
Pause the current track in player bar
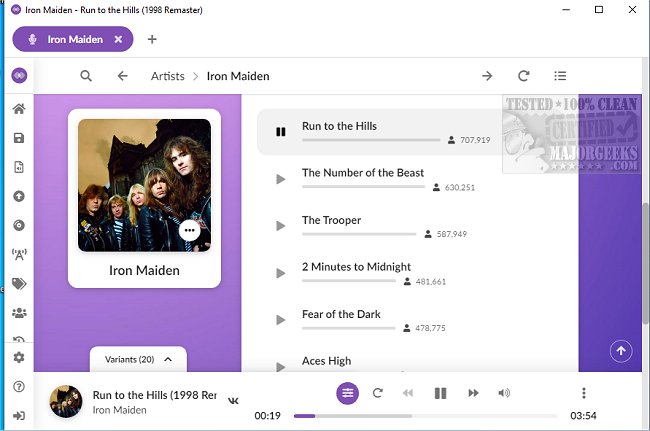pyautogui.click(x=440, y=393)
